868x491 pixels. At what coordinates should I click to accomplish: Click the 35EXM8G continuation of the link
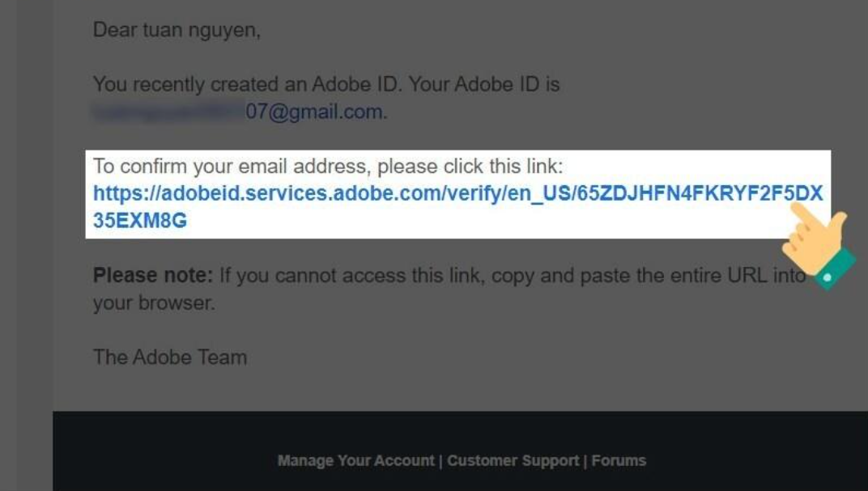tap(140, 221)
